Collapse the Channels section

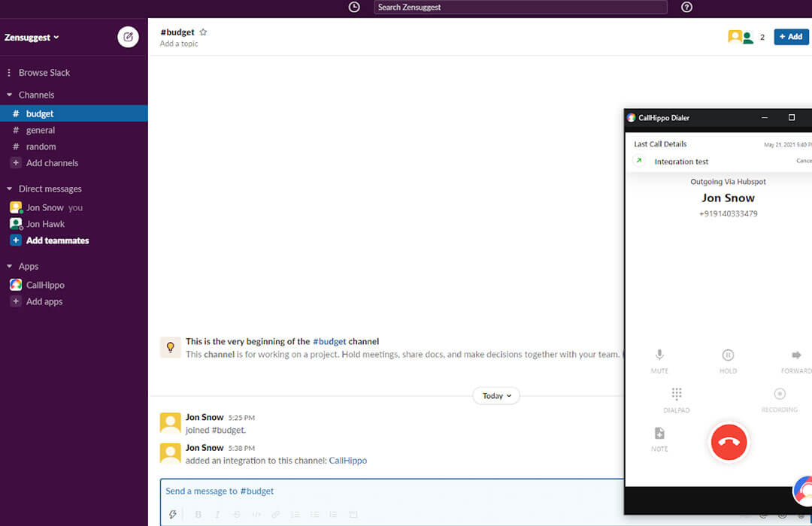9,95
